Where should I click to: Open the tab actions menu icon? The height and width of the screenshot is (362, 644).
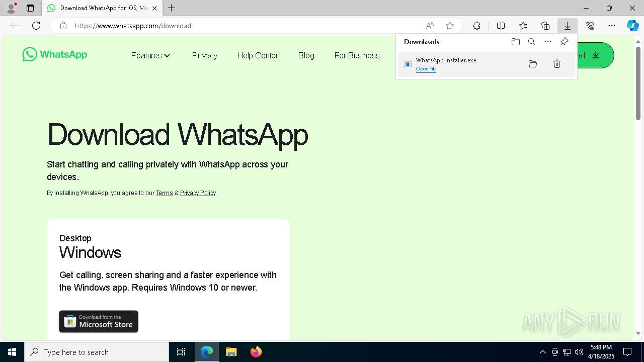coord(30,8)
